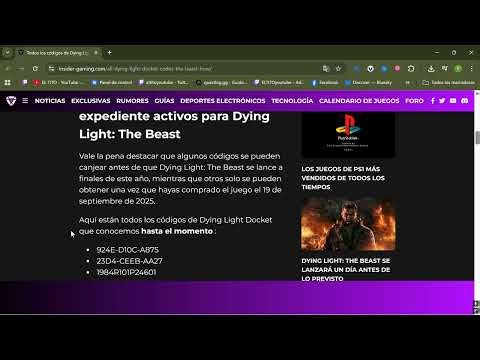Click the bold text 'hasta el momento'
This screenshot has height=360, width=480.
point(177,231)
